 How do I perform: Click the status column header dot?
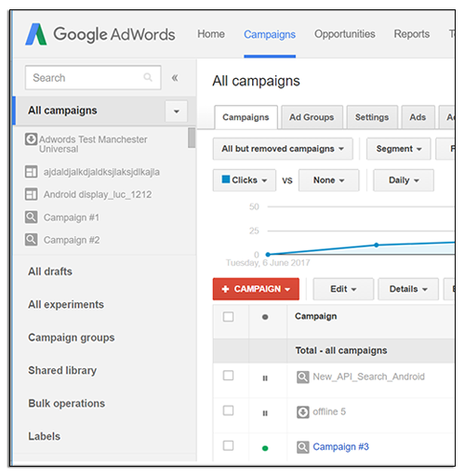coord(265,317)
